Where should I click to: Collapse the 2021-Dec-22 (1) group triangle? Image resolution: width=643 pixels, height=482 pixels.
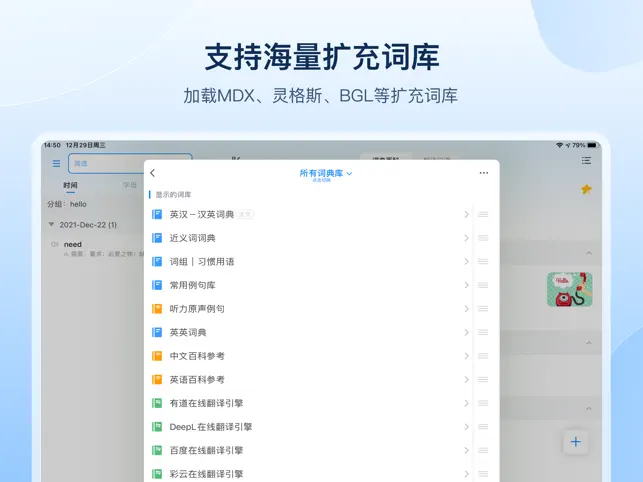(51, 224)
